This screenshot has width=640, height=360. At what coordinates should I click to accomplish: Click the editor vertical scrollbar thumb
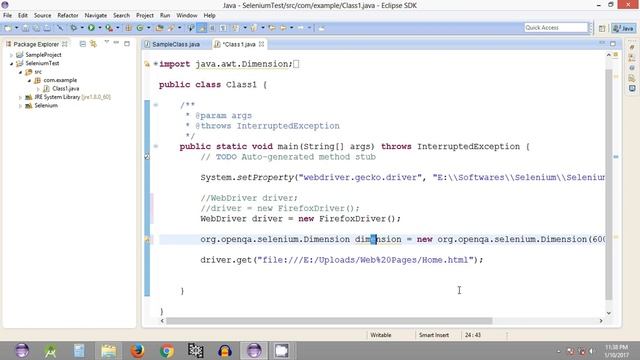[609, 184]
